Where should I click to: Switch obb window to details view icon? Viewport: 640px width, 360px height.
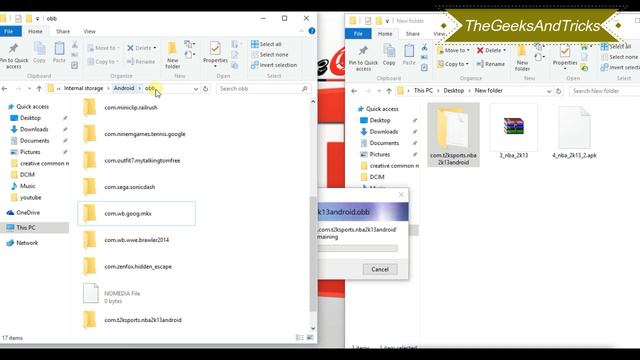tap(300, 338)
